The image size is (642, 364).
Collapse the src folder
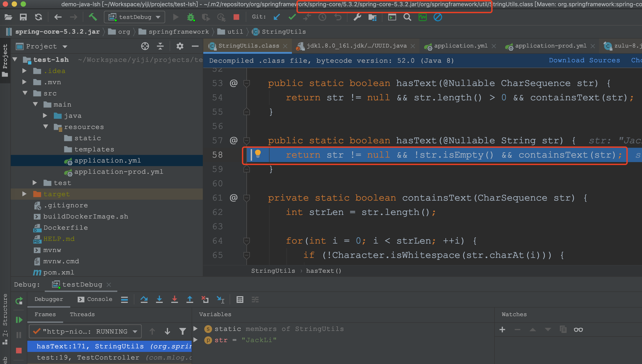tap(25, 93)
